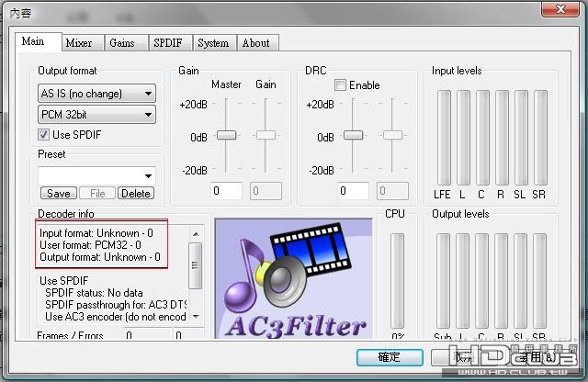Click the disabled DRC level value field
Image resolution: width=588 pixels, height=382 pixels.
[x=392, y=191]
